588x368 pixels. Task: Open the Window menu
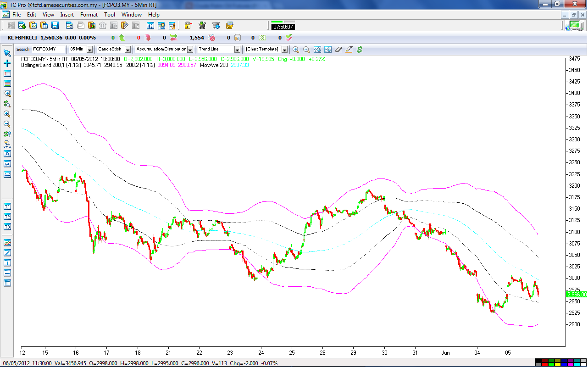tap(132, 14)
